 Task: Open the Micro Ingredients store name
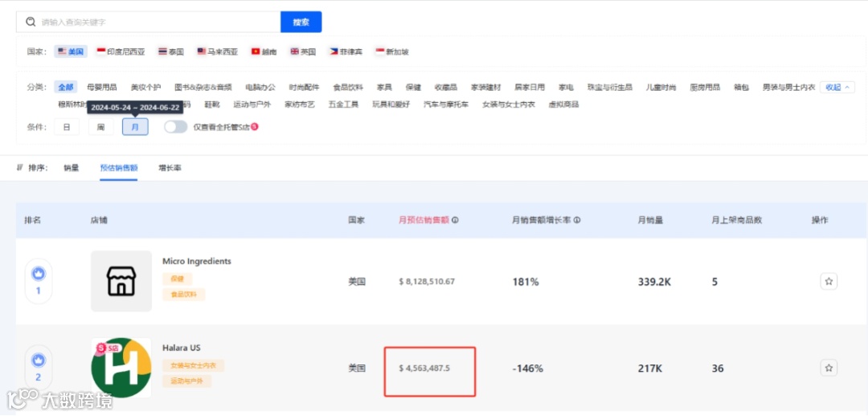click(x=197, y=261)
